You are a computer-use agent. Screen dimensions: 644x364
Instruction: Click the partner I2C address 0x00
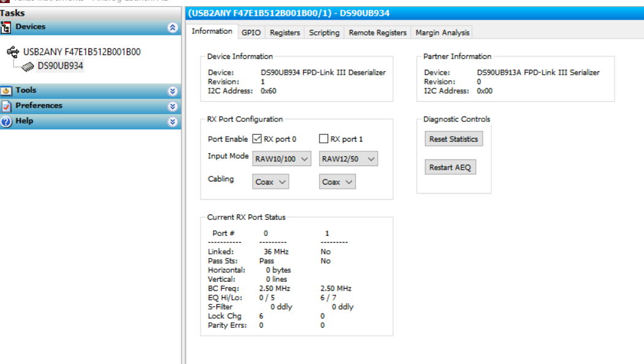(x=485, y=91)
